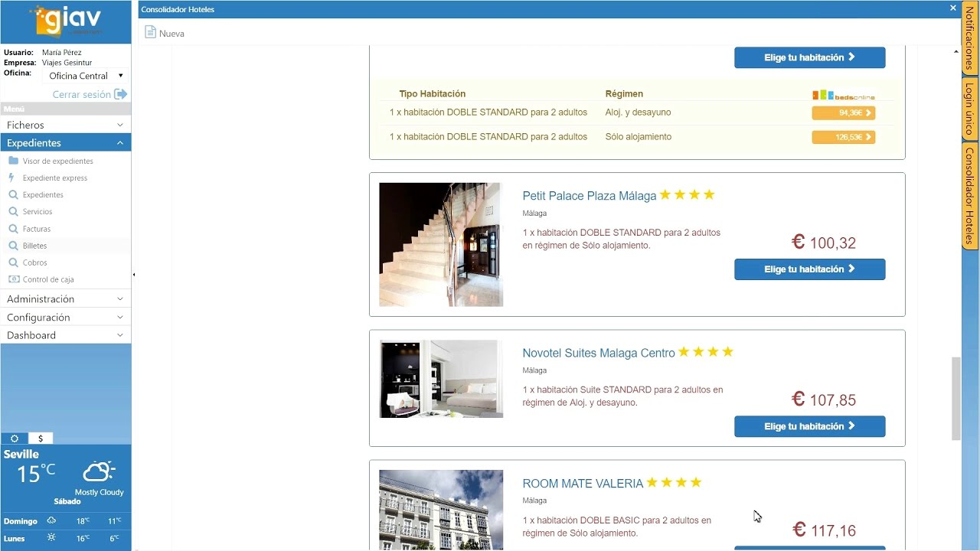Image resolution: width=980 pixels, height=551 pixels.
Task: Click the Nueva toolbar label
Action: pos(171,34)
